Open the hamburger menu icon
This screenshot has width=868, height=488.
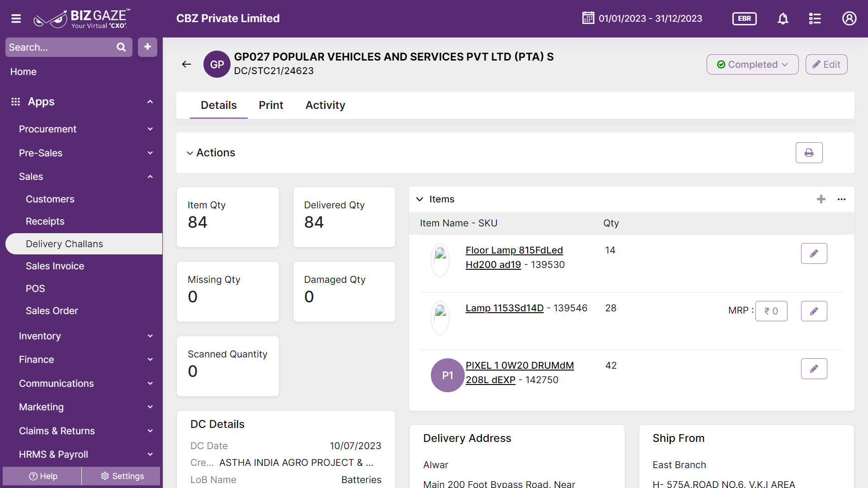(16, 19)
